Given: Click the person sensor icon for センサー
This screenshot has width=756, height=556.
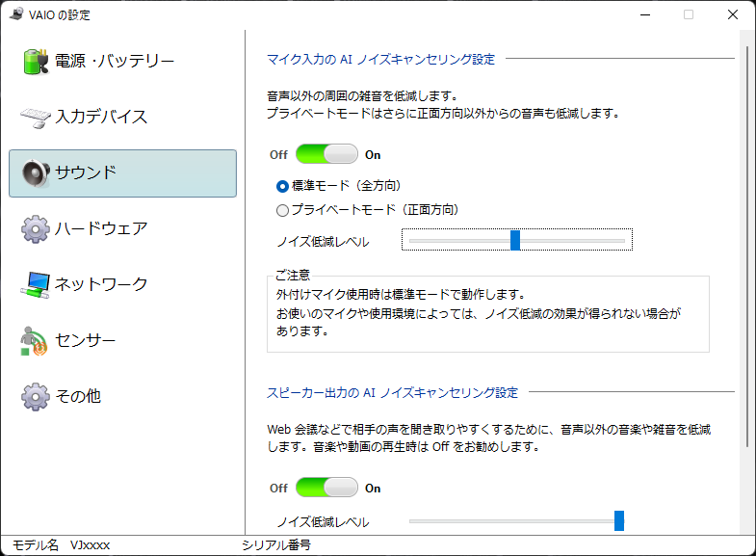Looking at the screenshot, I should pos(34,341).
